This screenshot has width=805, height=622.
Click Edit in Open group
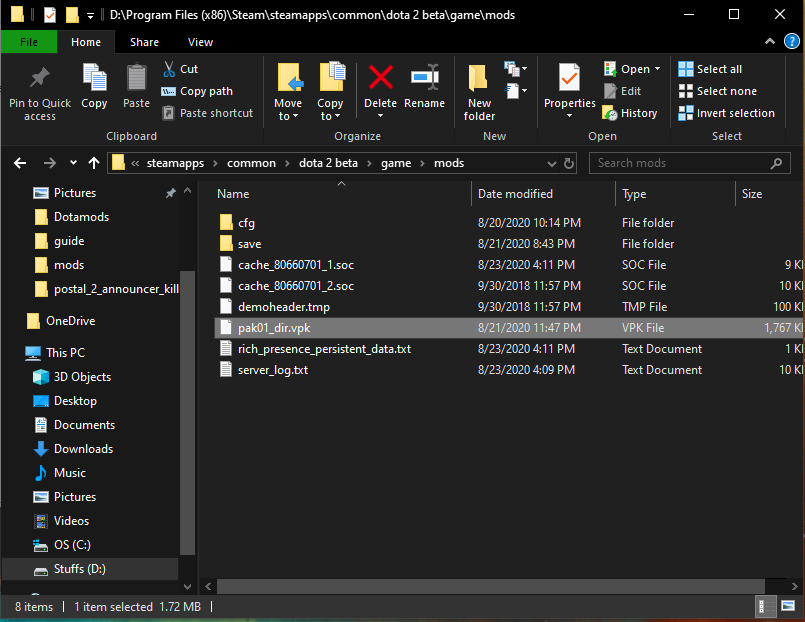tap(622, 91)
